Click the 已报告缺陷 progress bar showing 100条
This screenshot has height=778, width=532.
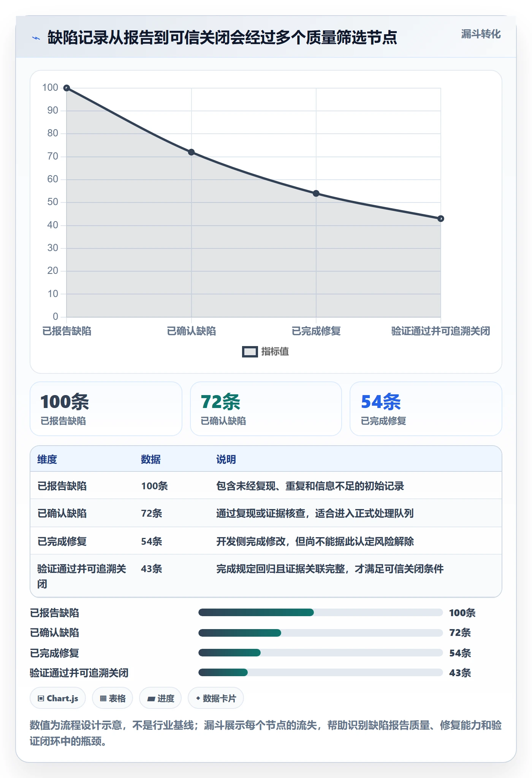coord(321,612)
